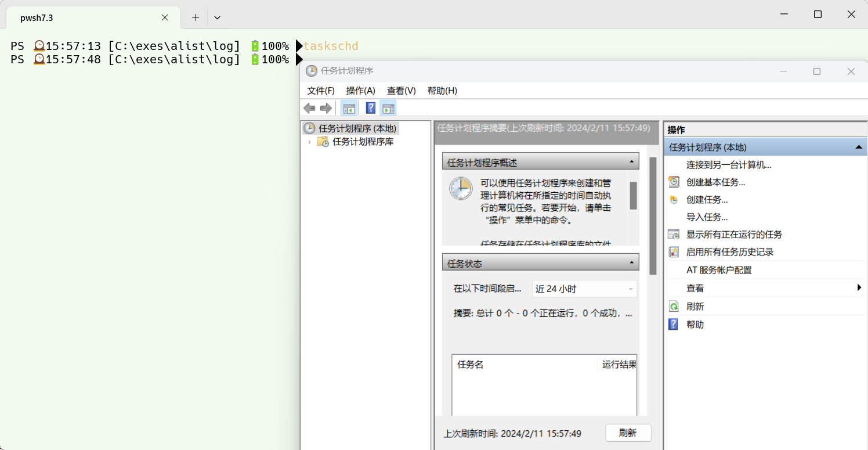Select the pwsh7.3 terminal tab
868x450 pixels.
click(x=93, y=18)
